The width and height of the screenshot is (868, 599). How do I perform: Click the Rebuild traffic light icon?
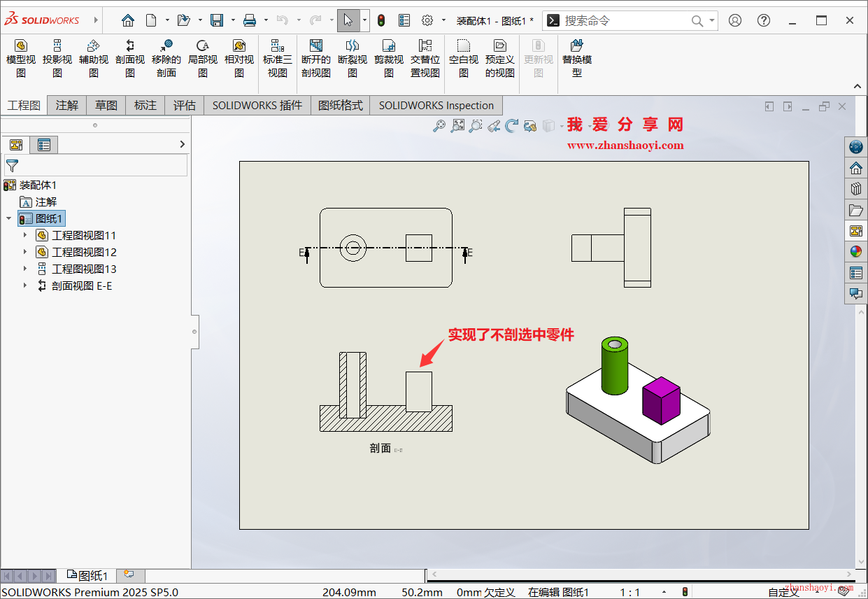click(381, 20)
